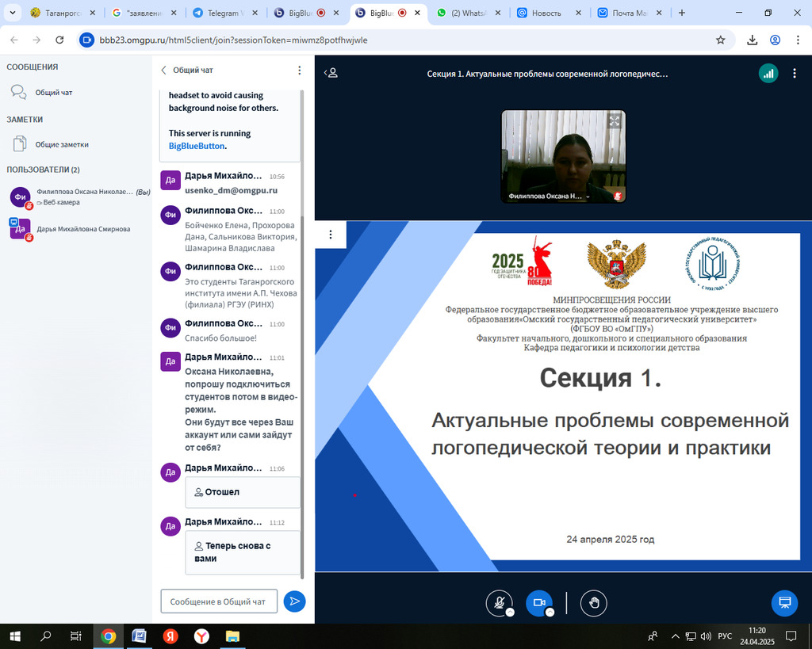
Task: Unmute the microphone
Action: tap(499, 603)
